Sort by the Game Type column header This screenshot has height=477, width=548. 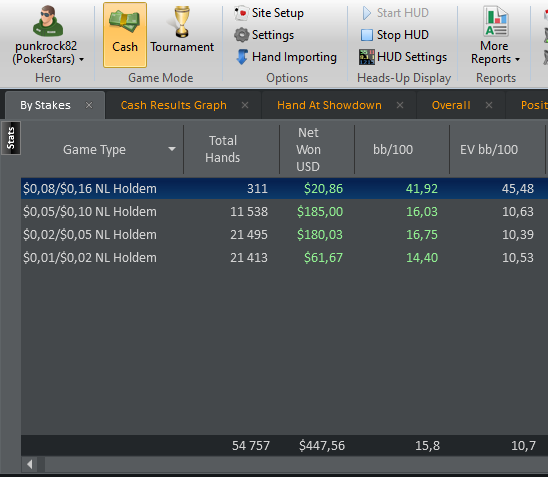[94, 150]
